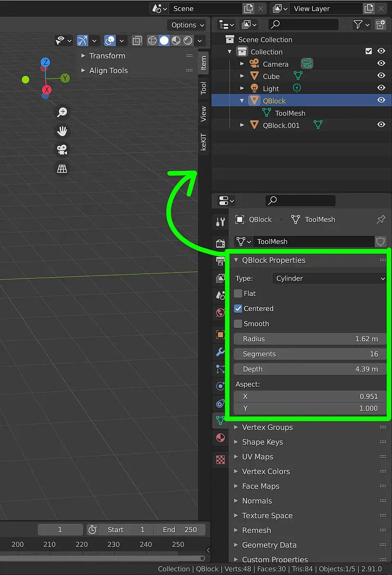Screen dimensions: 392x575
Task: Collapse the QBlock tree item in outliner
Action: [x=242, y=101]
